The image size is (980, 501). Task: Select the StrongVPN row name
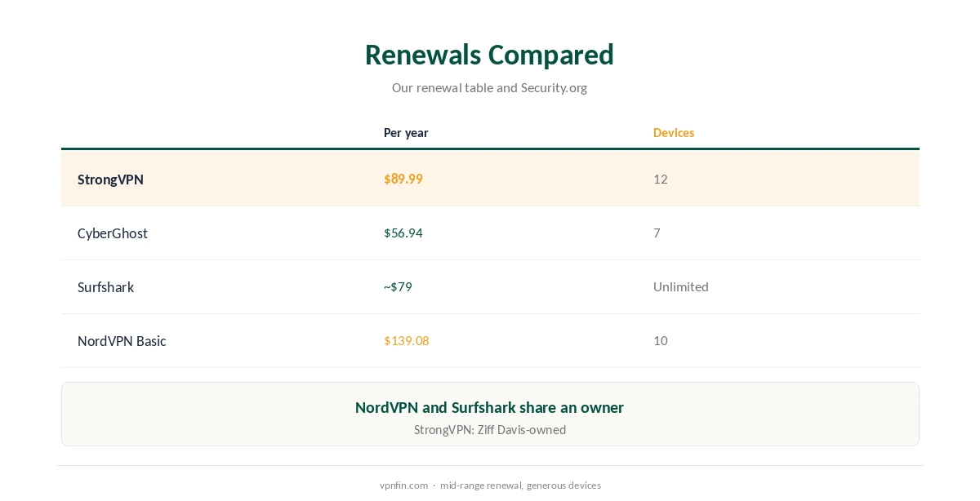tap(110, 180)
